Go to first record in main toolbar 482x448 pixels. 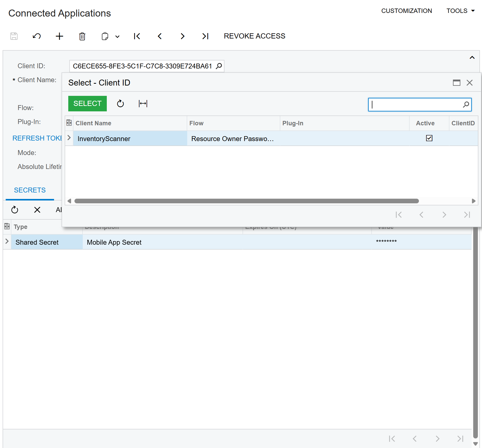tap(137, 36)
